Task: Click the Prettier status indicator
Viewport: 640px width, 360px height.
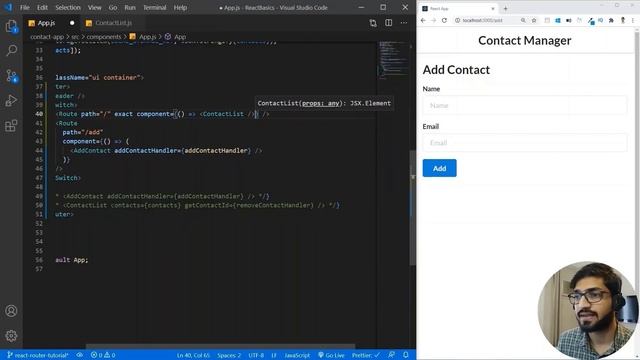Action: 366,355
